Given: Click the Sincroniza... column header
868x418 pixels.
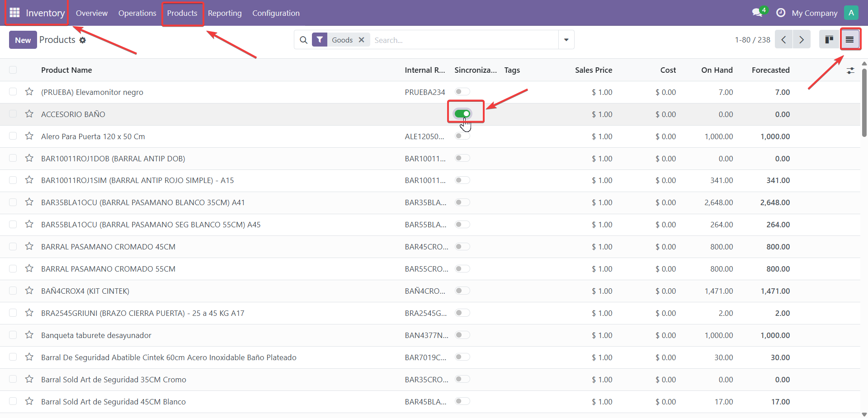Looking at the screenshot, I should click(x=476, y=70).
